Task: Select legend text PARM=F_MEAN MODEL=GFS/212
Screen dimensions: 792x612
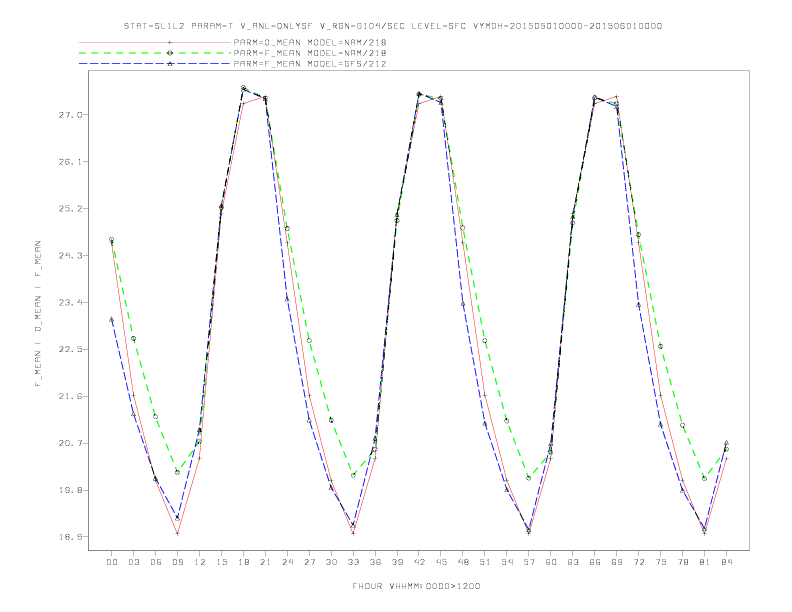Action: point(310,64)
